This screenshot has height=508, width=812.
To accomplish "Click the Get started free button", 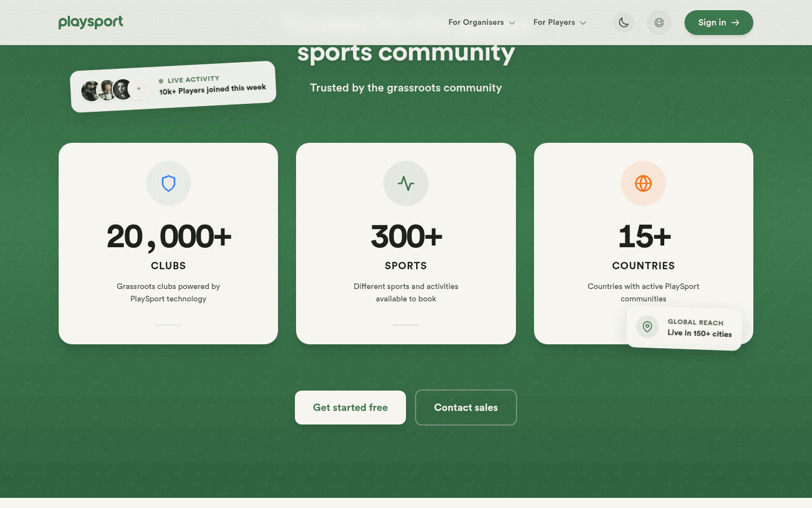I will (x=350, y=408).
